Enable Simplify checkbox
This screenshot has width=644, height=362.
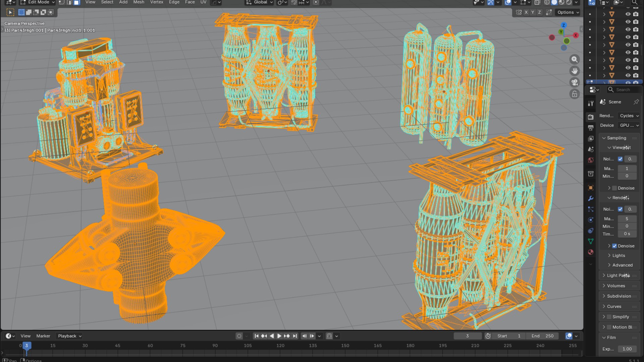click(x=609, y=317)
